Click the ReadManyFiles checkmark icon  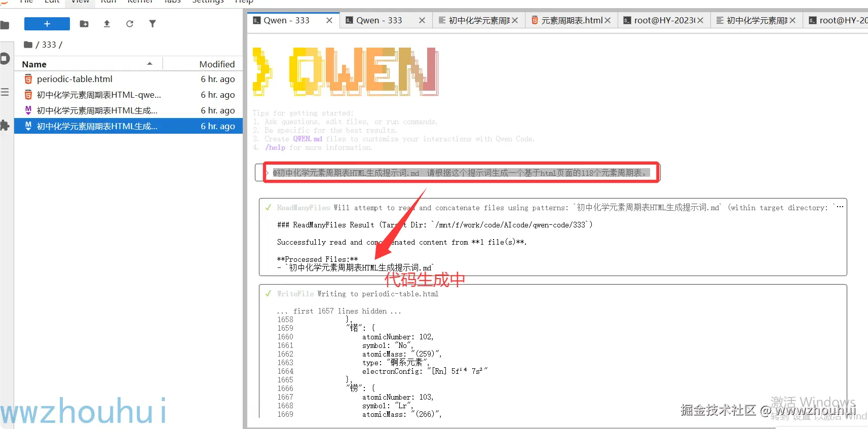(x=268, y=207)
